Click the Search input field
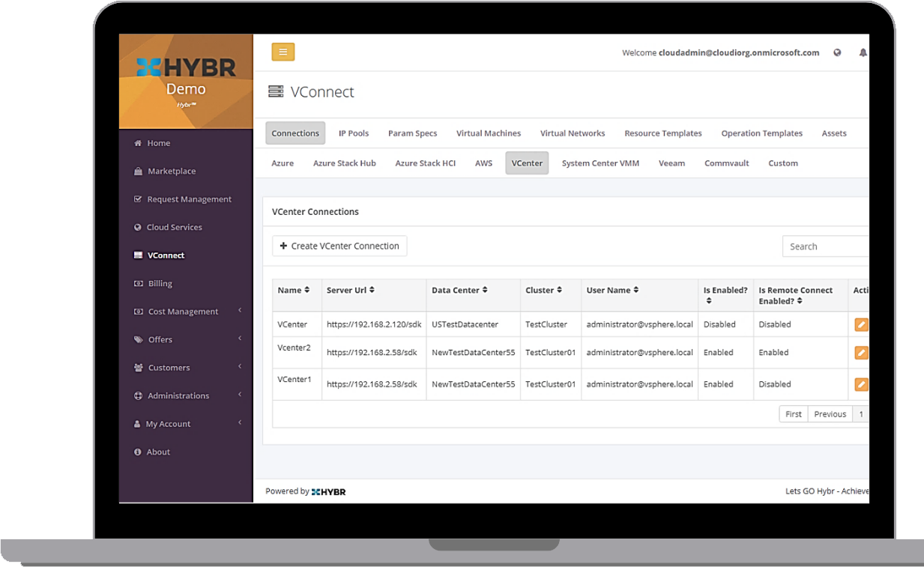924x567 pixels. [826, 246]
